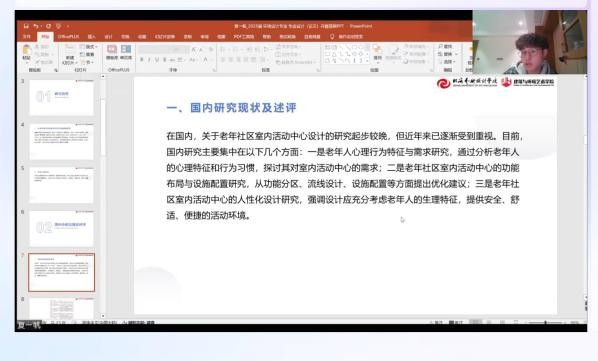Expand the Layout (版式) dropdown
The height and width of the screenshot is (361, 598).
pyautogui.click(x=89, y=47)
